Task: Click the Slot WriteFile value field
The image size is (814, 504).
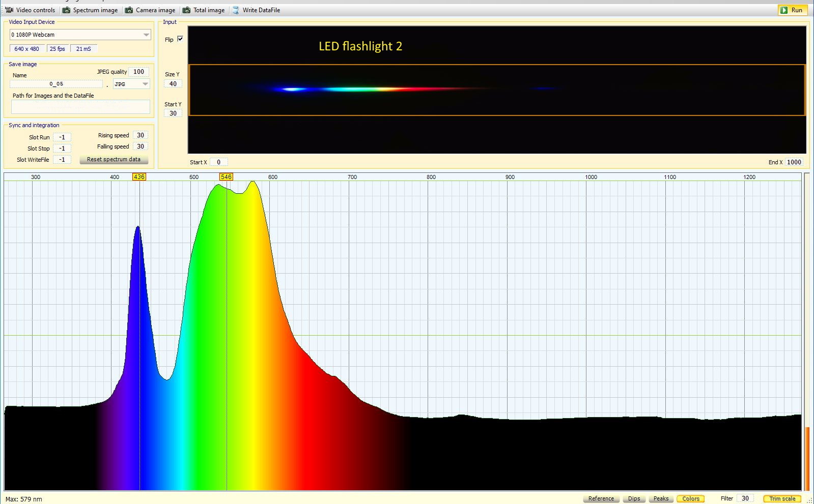Action: pos(62,160)
